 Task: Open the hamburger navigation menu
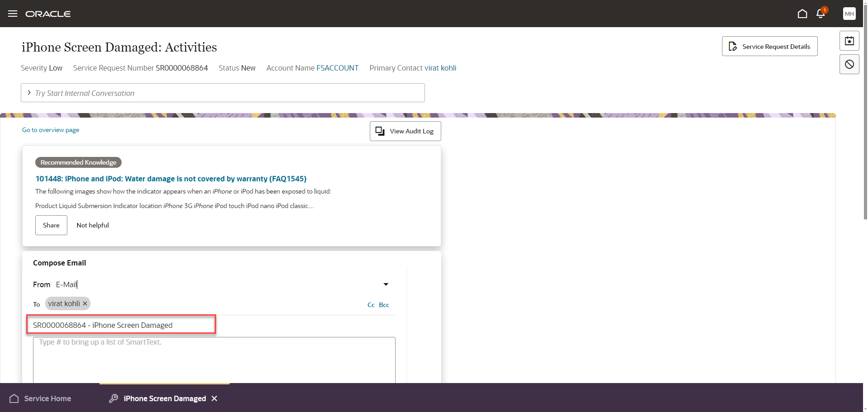pos(13,14)
